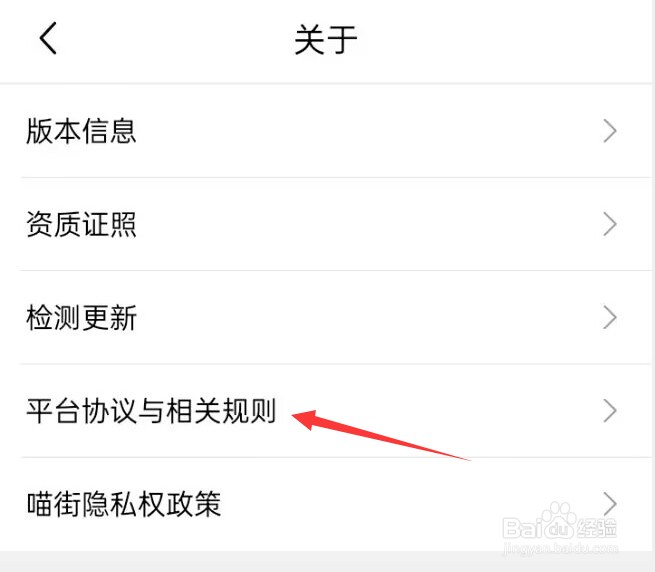
Task: View the 喵街隐私权政策 text label
Action: (x=124, y=503)
